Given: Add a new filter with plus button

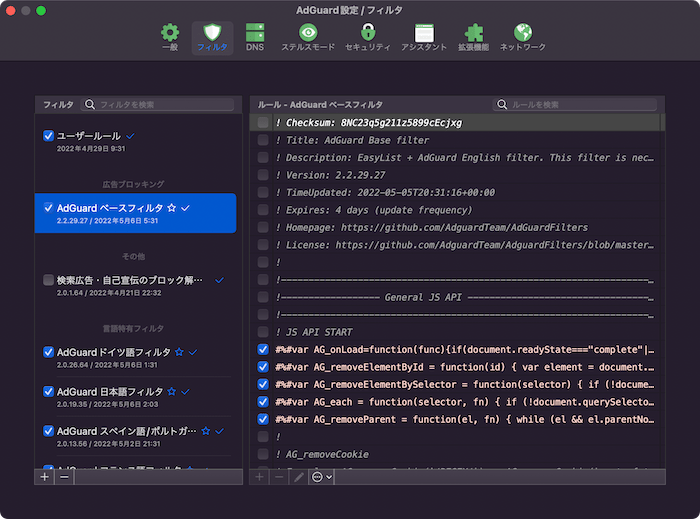Looking at the screenshot, I should tap(44, 477).
